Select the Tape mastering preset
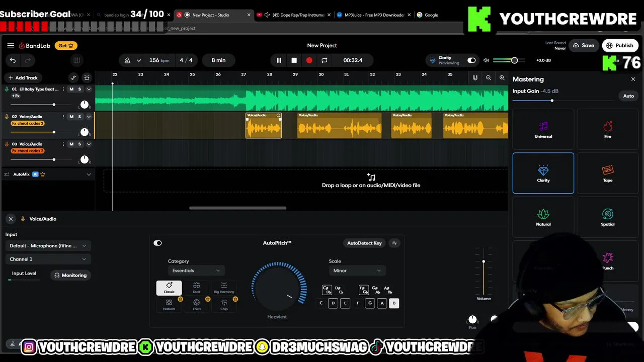Image resolution: width=644 pixels, height=362 pixels. pyautogui.click(x=608, y=173)
